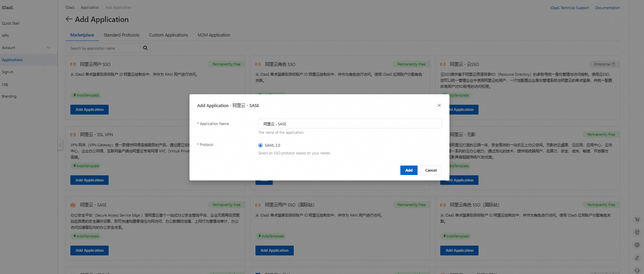Open Sign-In in sidebar
The height and width of the screenshot is (274, 644).
[8, 72]
